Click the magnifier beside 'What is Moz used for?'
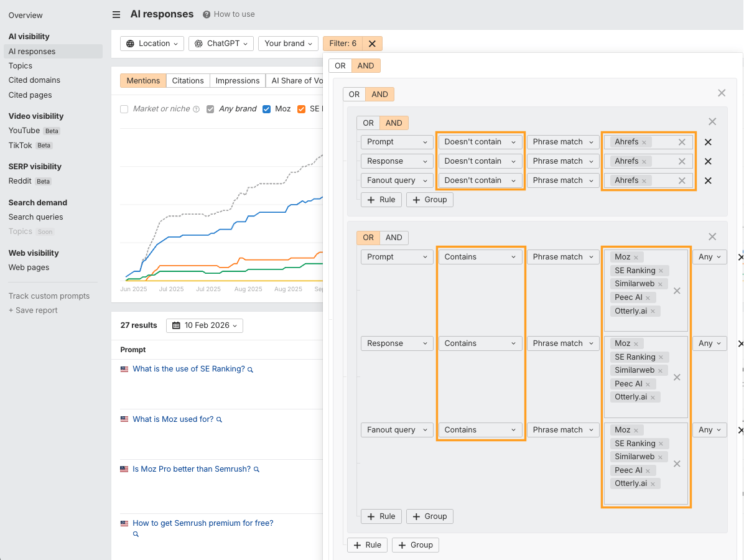The width and height of the screenshot is (744, 560). pos(218,419)
